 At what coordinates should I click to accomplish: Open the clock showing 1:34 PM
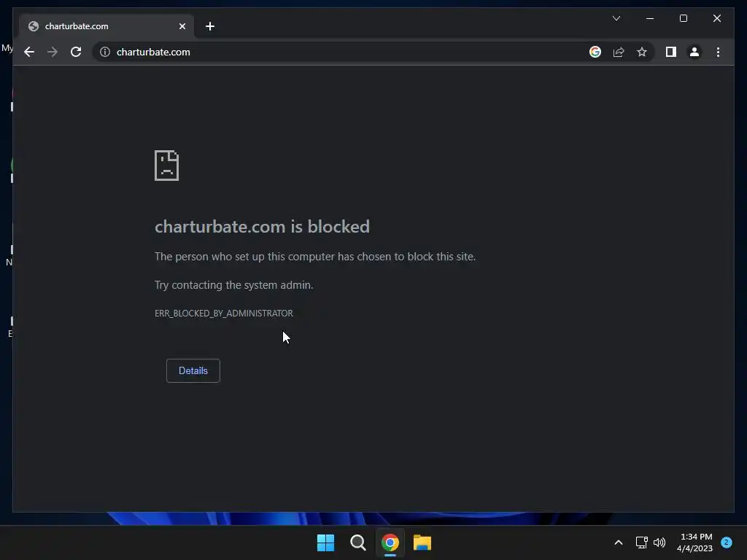pos(695,542)
